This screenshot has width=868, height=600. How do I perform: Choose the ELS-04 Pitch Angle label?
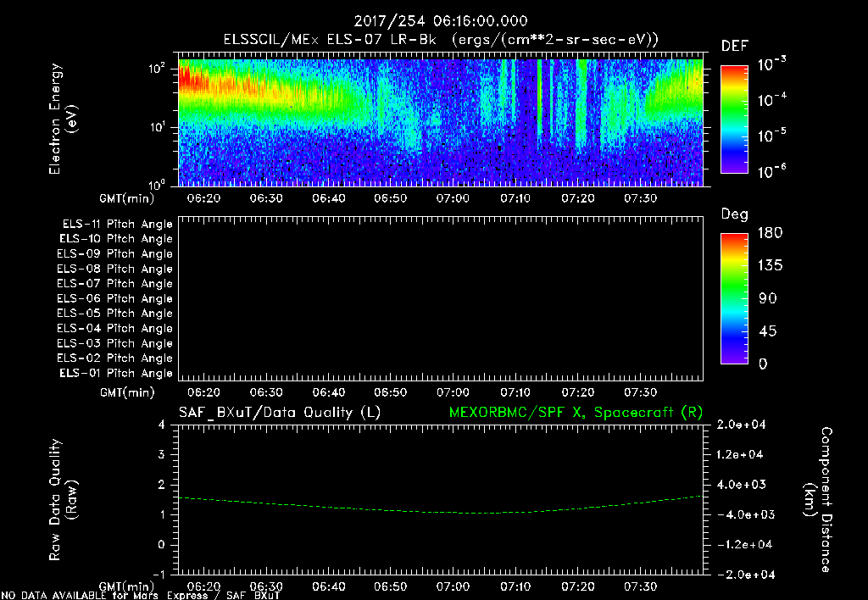tap(115, 328)
